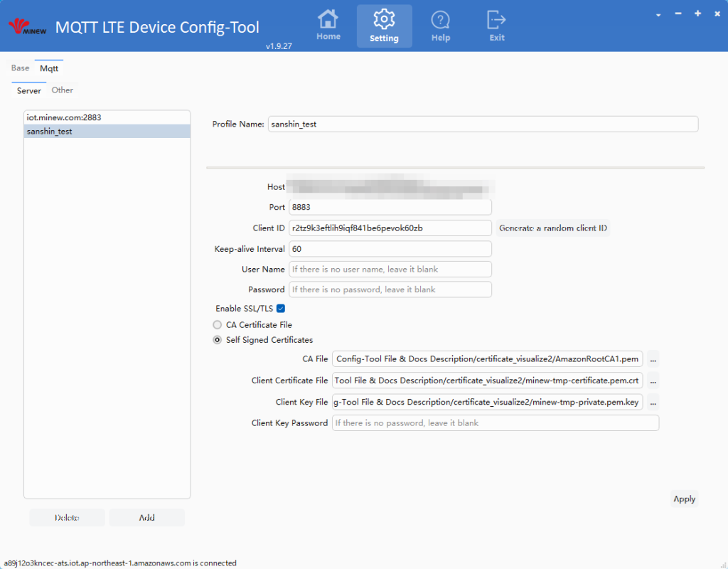728x569 pixels.
Task: Switch to the Other tab
Action: click(x=63, y=90)
